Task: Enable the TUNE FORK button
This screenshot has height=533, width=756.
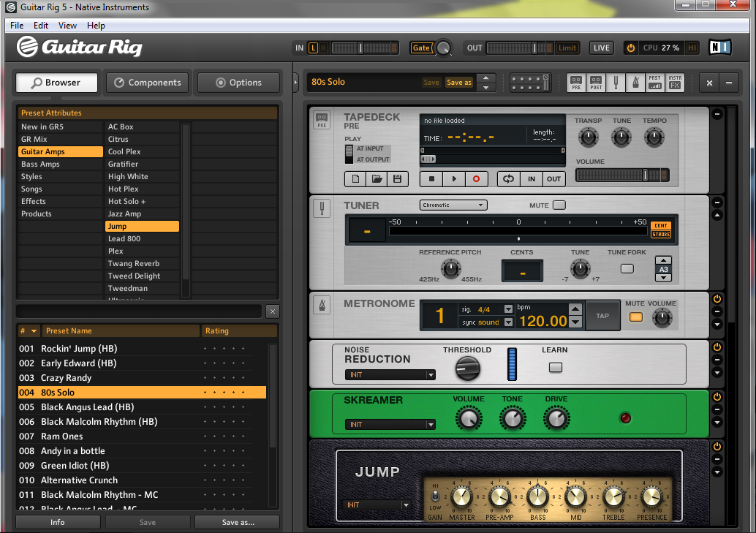Action: point(627,268)
